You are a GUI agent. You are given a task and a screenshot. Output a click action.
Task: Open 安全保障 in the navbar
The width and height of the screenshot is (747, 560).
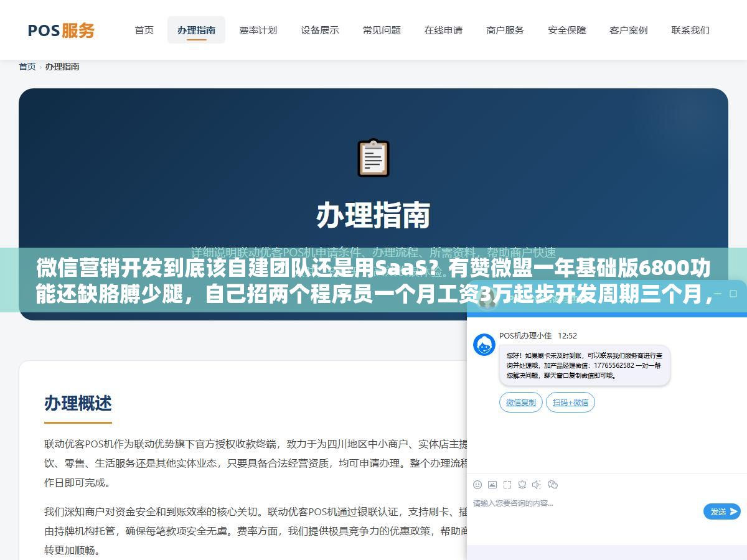pyautogui.click(x=566, y=30)
